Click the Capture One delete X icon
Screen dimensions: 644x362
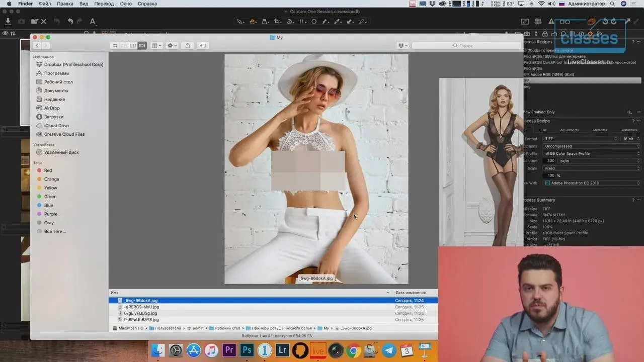tap(43, 22)
